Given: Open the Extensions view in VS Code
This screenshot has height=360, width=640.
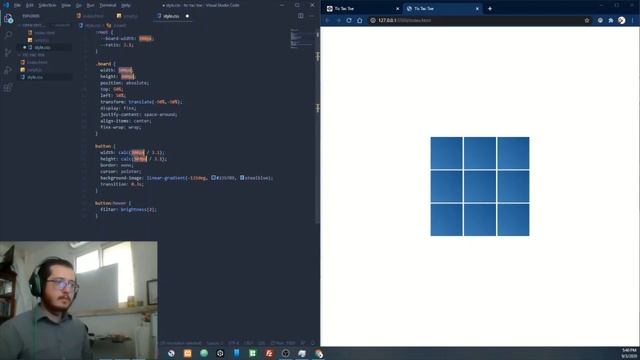Looking at the screenshot, I should point(8,87).
